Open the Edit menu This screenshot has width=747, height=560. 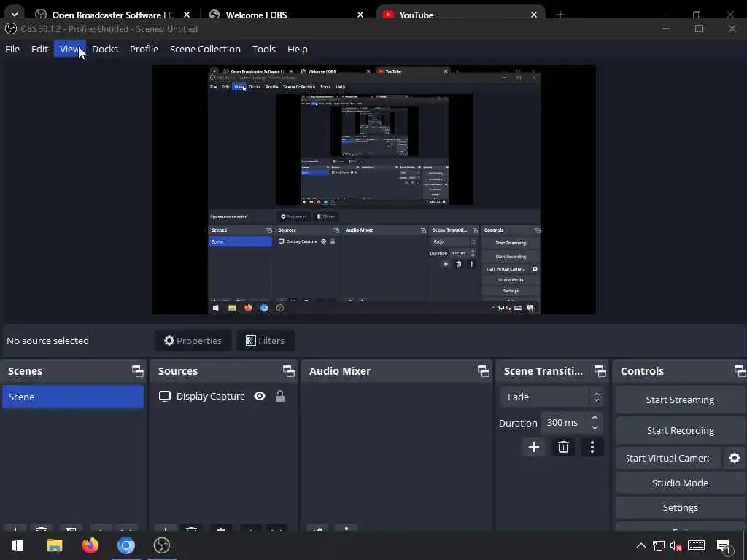coord(39,49)
